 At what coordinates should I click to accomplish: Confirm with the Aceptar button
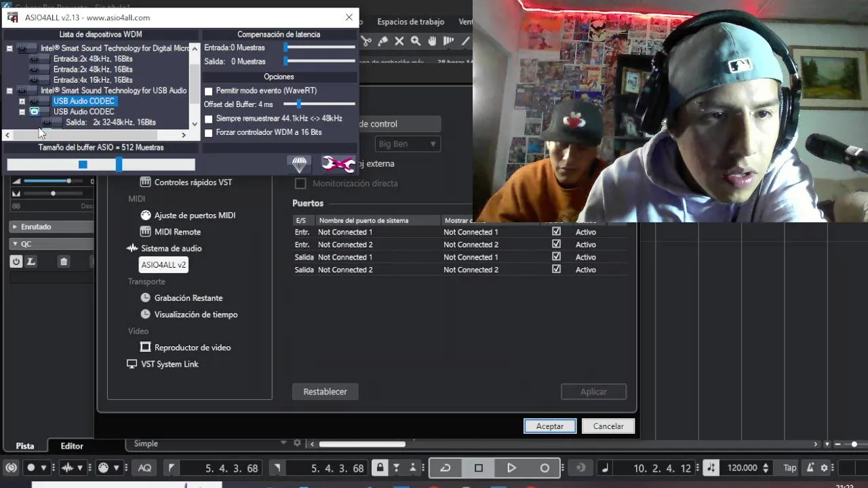tap(550, 426)
